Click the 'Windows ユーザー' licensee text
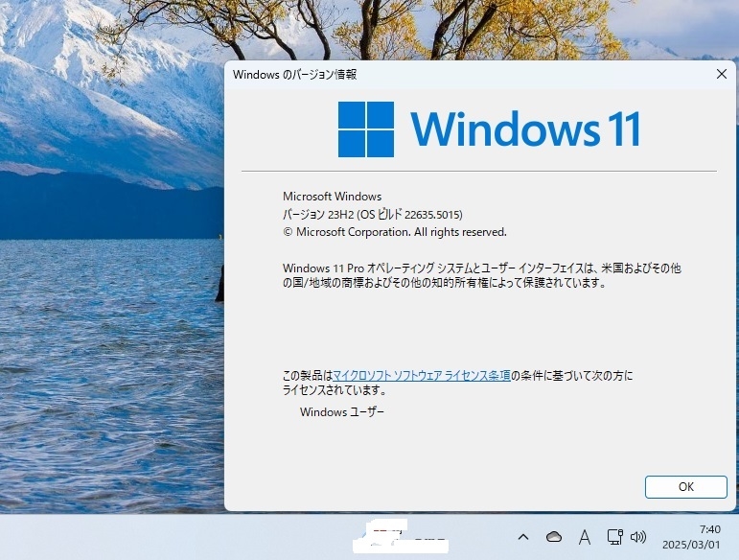 341,412
